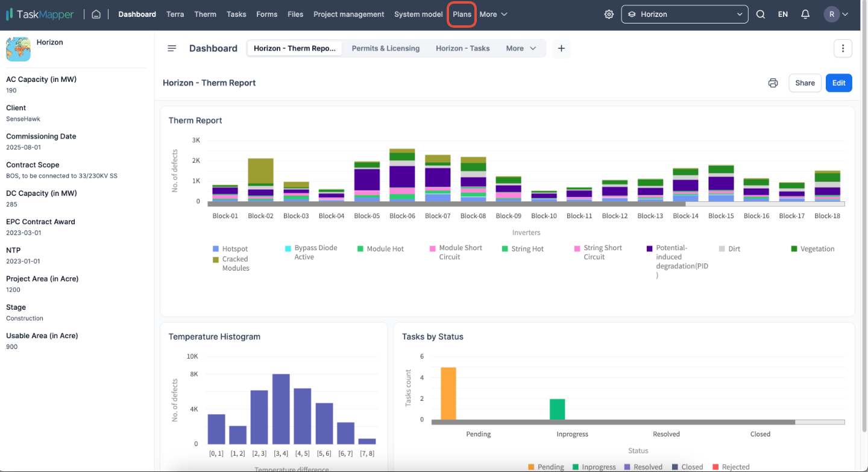
Task: Expand the chevron next to the user avatar
Action: [x=845, y=14]
